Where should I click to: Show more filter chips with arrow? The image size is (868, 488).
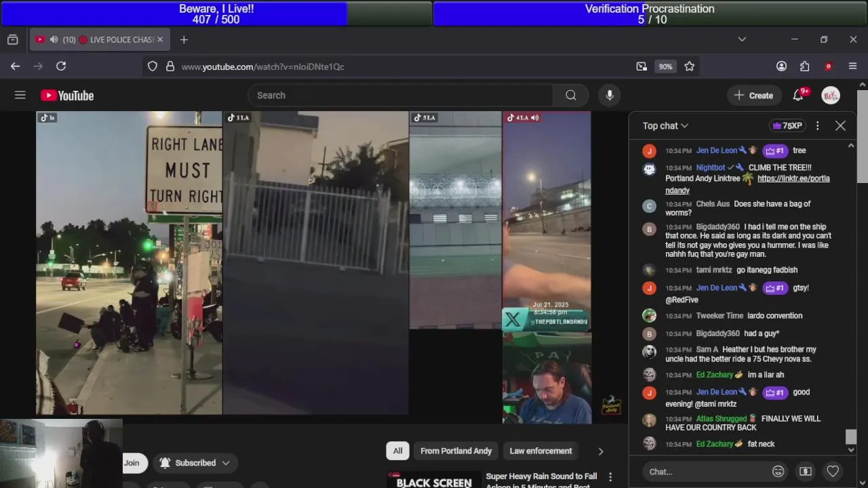[x=600, y=451]
